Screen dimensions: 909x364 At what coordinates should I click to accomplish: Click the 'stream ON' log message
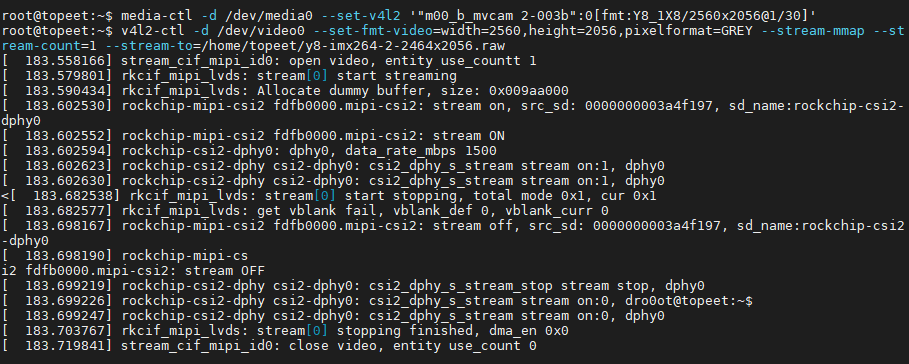[469, 136]
